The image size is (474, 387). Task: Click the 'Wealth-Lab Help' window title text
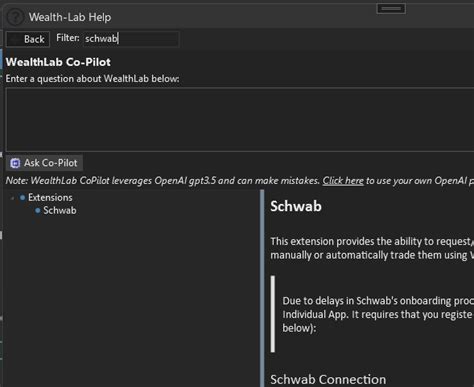click(x=70, y=17)
